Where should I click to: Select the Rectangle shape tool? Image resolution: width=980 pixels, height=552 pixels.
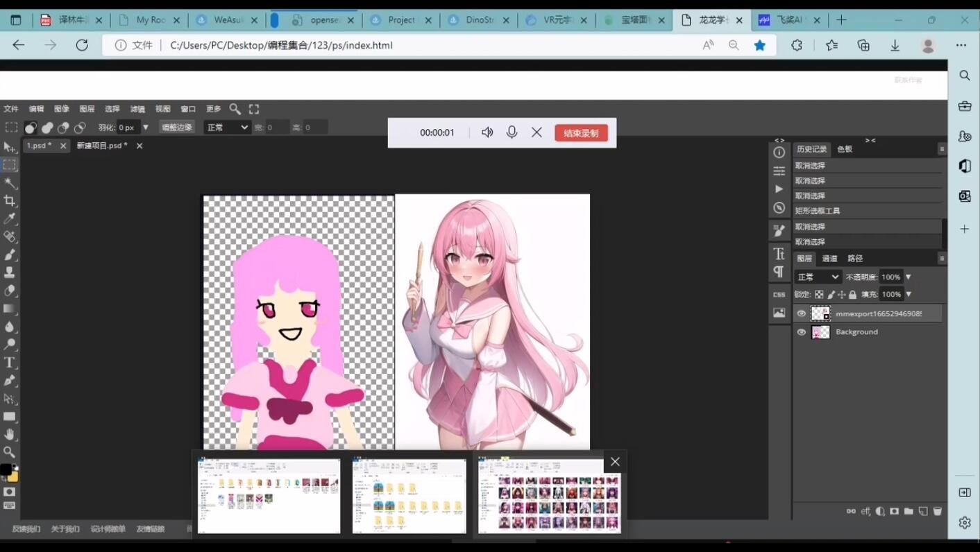click(x=10, y=417)
